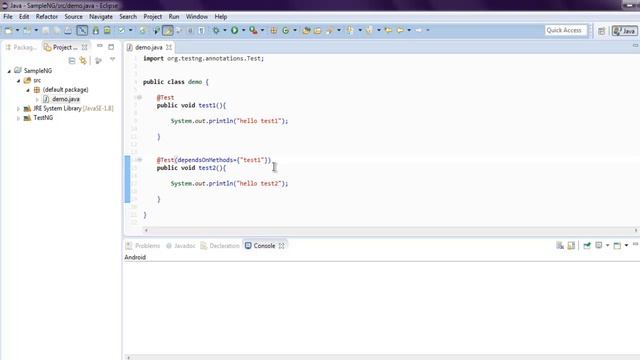Open the Debug dropdown arrow
This screenshot has height=360, width=640.
point(224,30)
